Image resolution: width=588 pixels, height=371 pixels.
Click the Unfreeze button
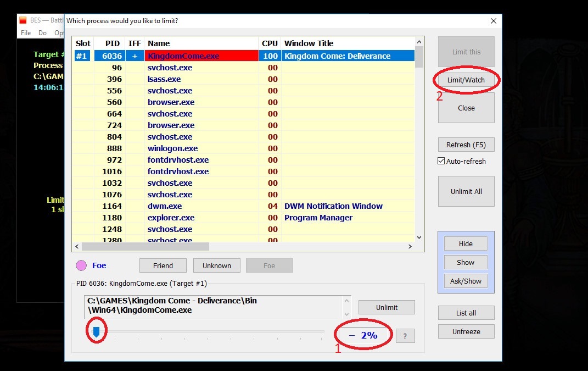(466, 331)
